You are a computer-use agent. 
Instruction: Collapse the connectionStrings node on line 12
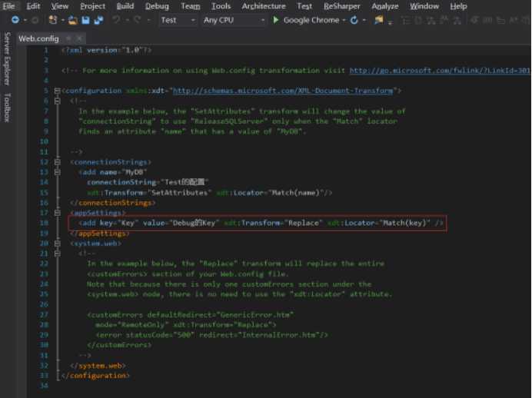tap(58, 162)
